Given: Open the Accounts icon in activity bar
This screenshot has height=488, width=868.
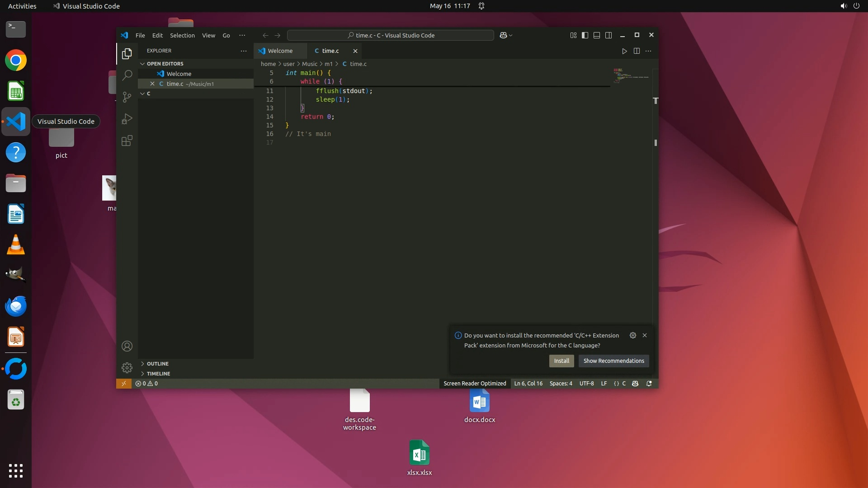Looking at the screenshot, I should [127, 346].
